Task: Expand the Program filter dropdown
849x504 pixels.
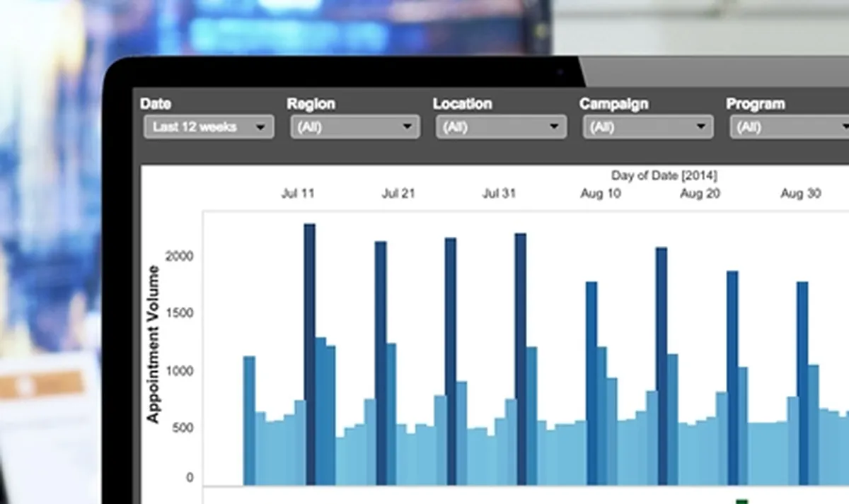Action: point(789,127)
